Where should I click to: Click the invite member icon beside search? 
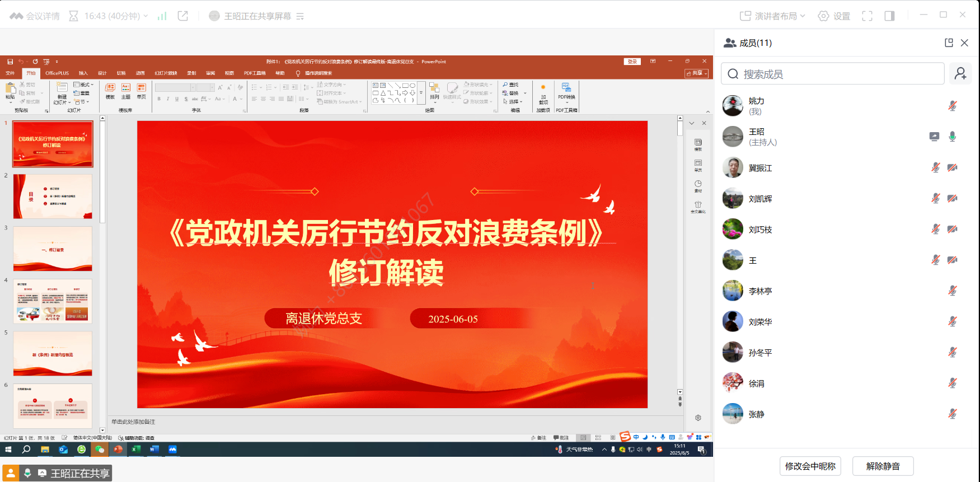960,74
